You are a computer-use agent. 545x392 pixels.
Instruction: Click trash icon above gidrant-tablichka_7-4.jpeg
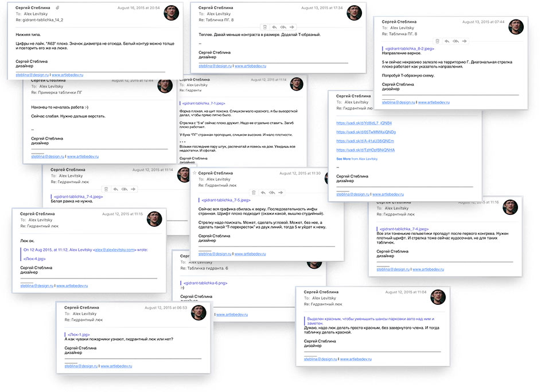coord(106,189)
